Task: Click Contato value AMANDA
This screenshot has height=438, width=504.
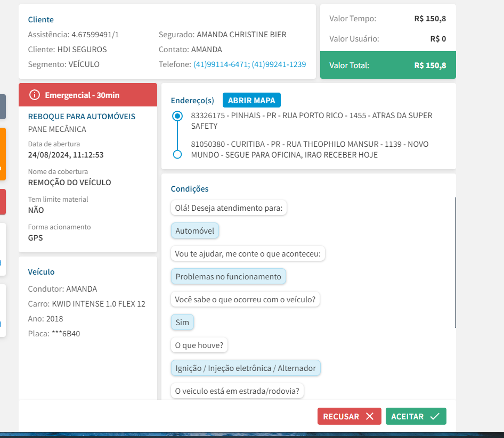Action: (206, 49)
